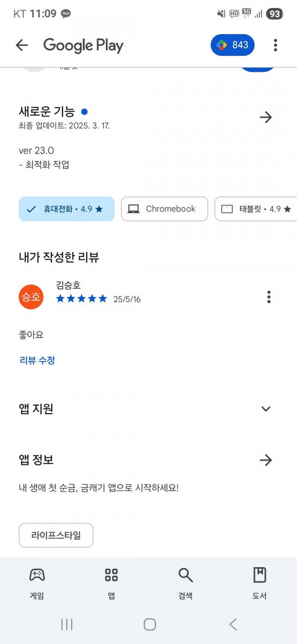The image size is (297, 644).
Task: Tap the five-star rating on my review
Action: click(x=82, y=299)
